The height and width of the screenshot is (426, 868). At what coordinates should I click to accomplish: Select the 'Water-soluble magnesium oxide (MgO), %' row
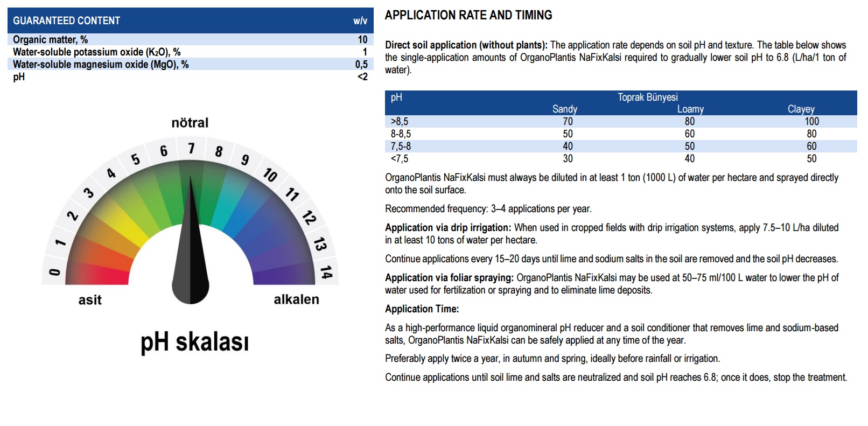pos(101,65)
